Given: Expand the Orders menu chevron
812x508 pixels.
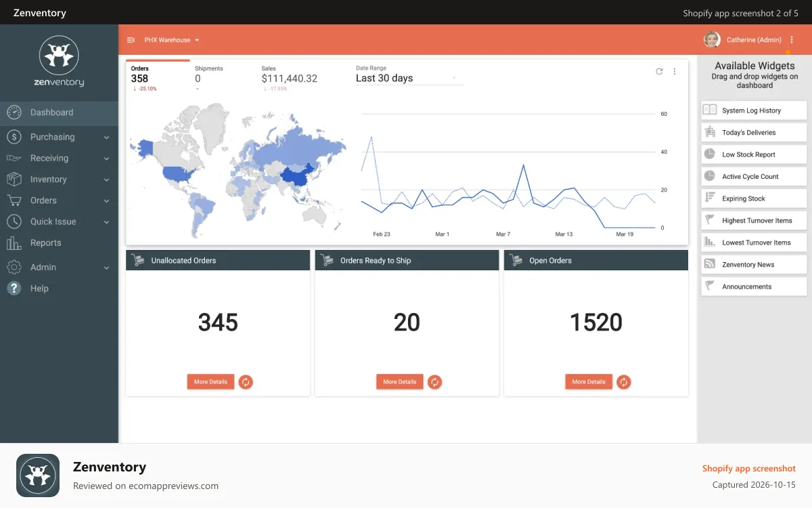Looking at the screenshot, I should (x=106, y=201).
